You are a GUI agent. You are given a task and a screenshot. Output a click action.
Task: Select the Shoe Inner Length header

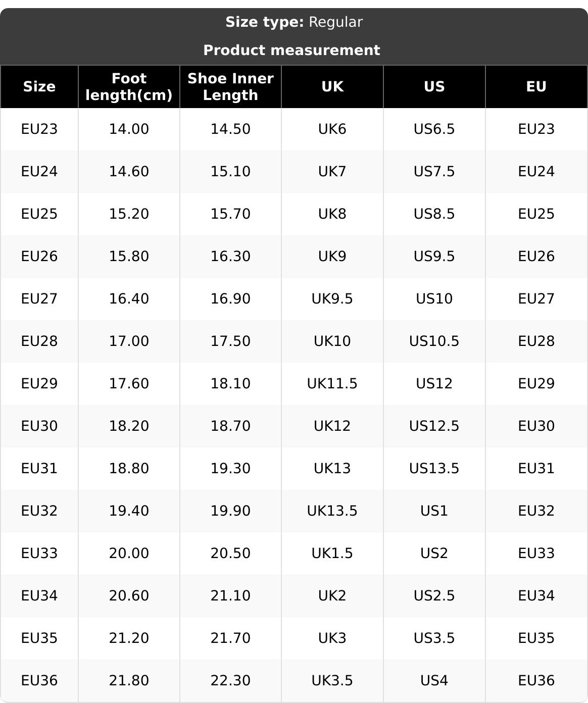(x=230, y=86)
